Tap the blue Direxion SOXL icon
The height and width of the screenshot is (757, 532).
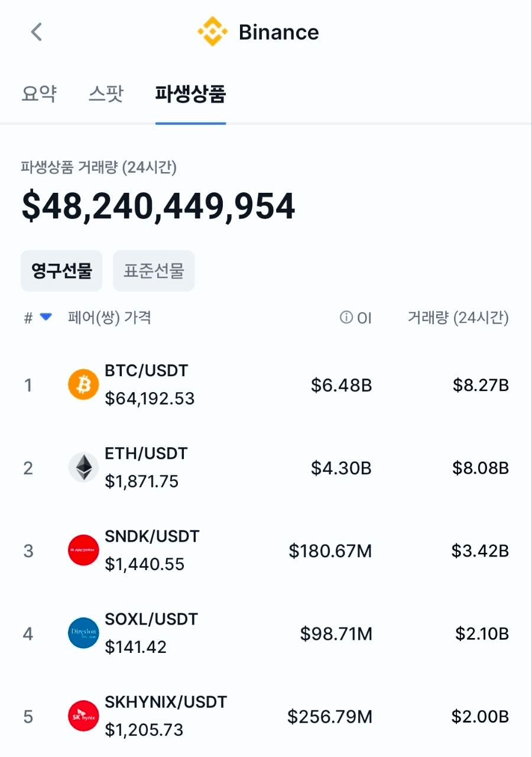[83, 633]
